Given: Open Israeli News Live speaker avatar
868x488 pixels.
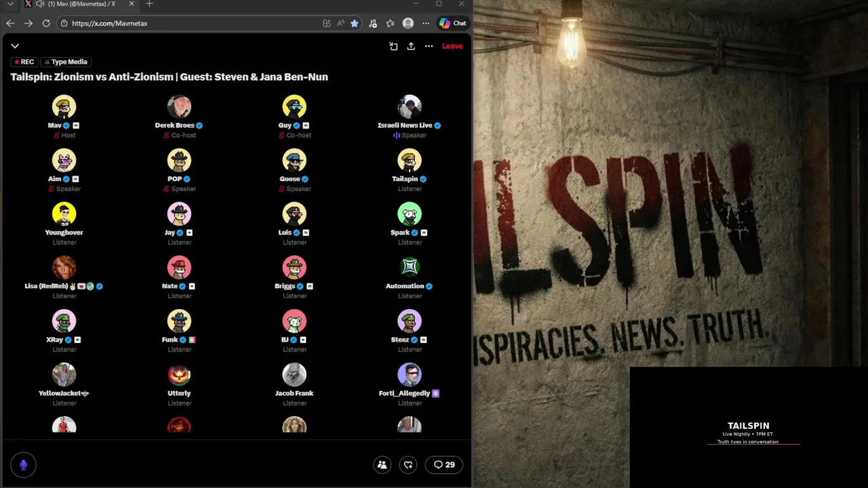Looking at the screenshot, I should click(x=410, y=107).
